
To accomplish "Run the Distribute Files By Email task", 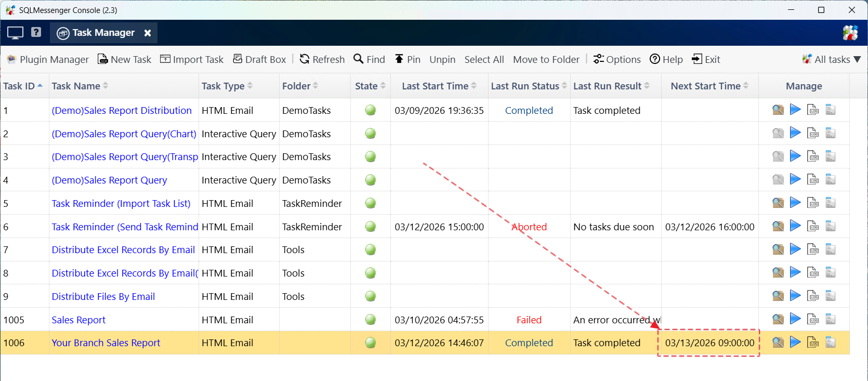I will [x=795, y=296].
